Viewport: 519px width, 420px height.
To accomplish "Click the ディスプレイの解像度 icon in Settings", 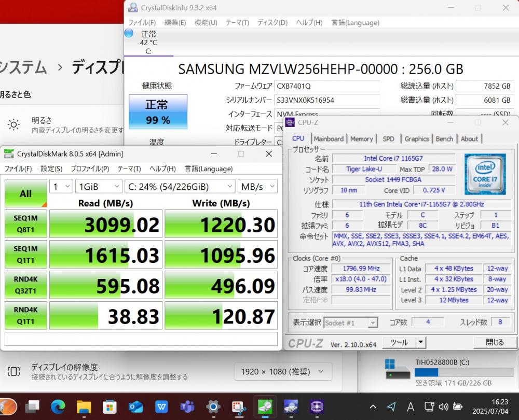I will click(13, 371).
